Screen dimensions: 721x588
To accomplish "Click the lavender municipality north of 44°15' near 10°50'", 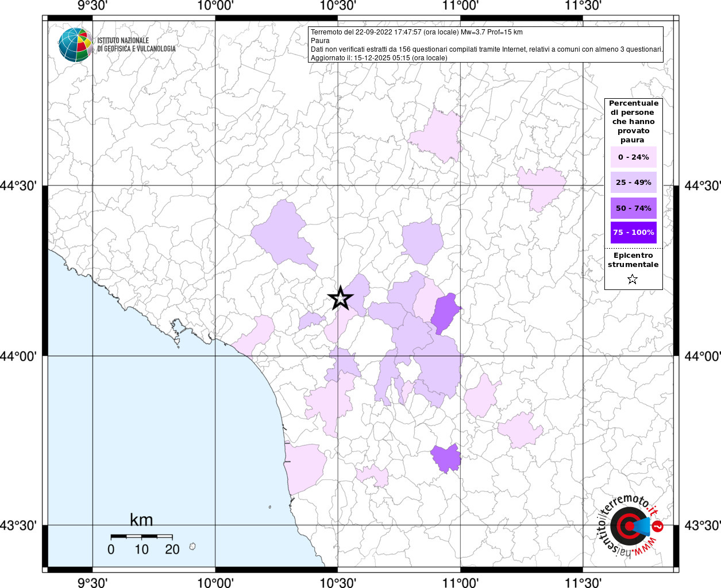I will (422, 241).
